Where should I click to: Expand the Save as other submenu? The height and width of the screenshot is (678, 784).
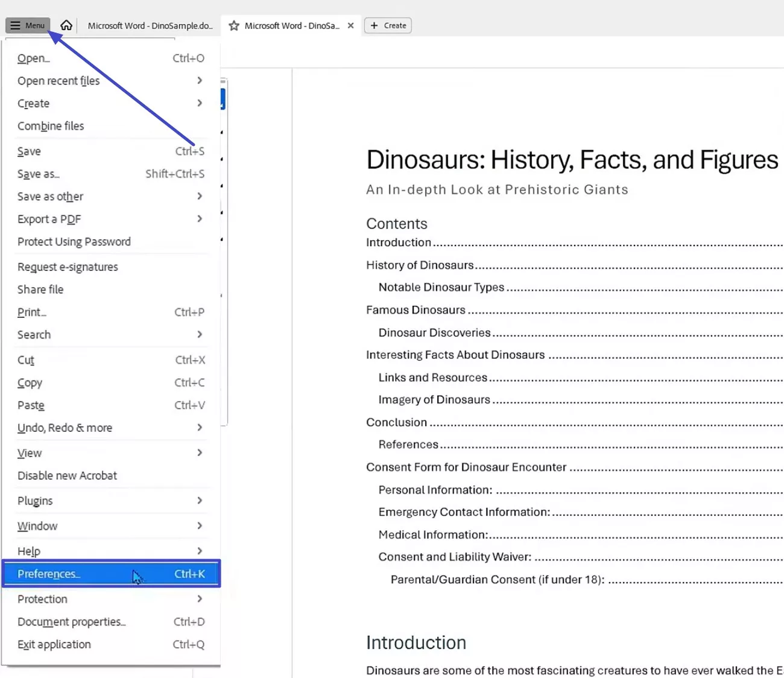pos(50,196)
